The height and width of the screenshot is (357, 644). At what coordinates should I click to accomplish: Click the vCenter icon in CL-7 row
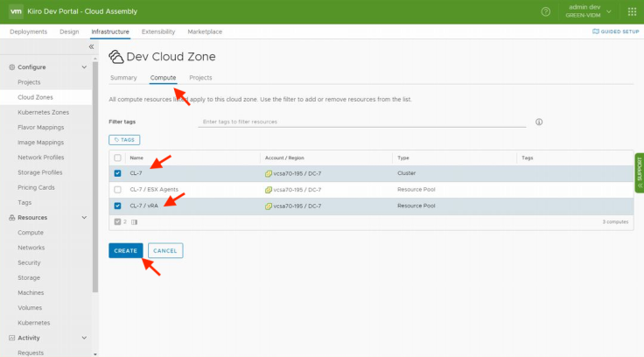269,174
